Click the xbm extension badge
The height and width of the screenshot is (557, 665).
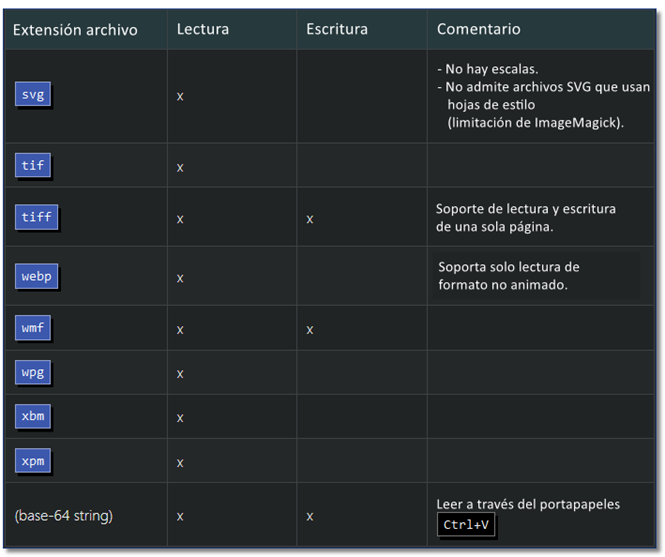(x=32, y=416)
